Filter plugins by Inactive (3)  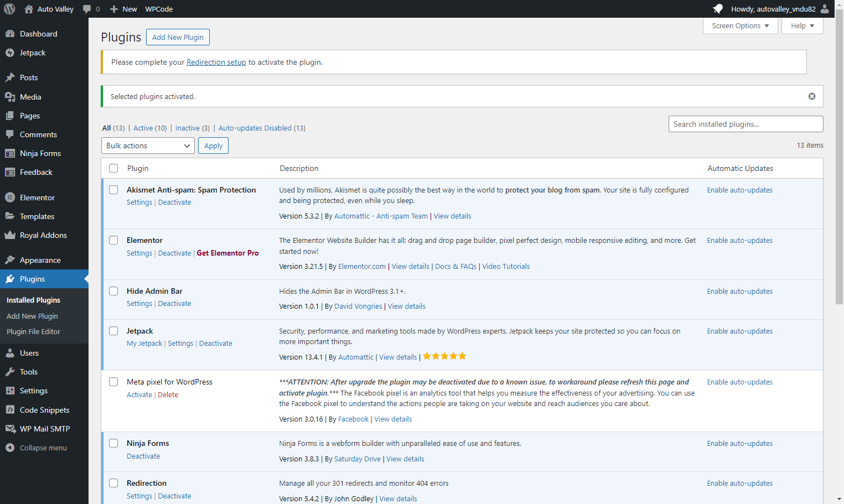tap(193, 128)
